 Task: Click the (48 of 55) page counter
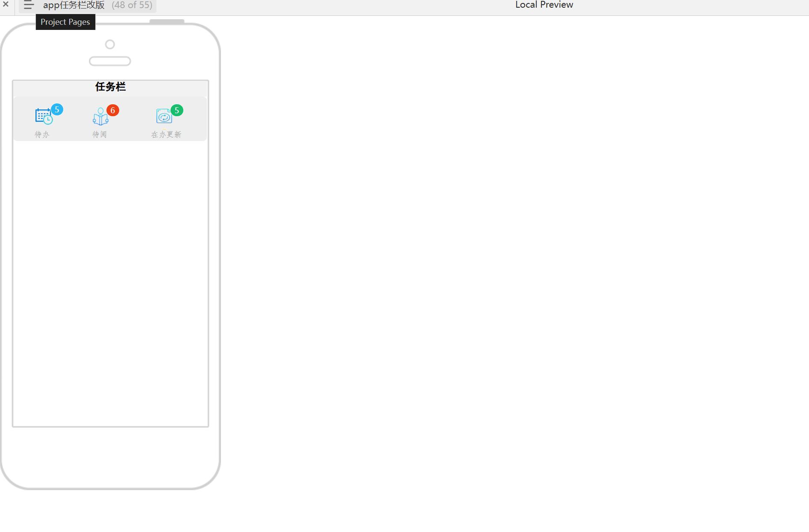click(132, 5)
